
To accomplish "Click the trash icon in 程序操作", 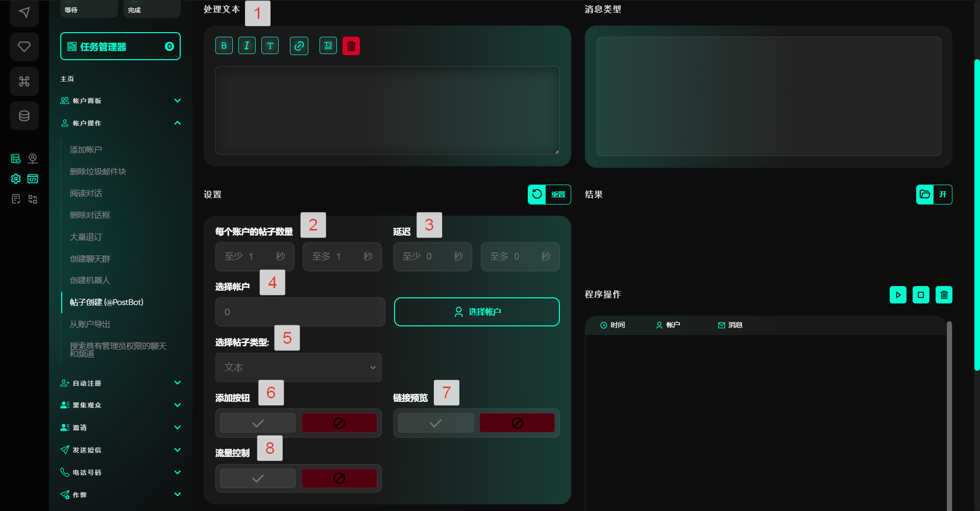I will point(944,295).
